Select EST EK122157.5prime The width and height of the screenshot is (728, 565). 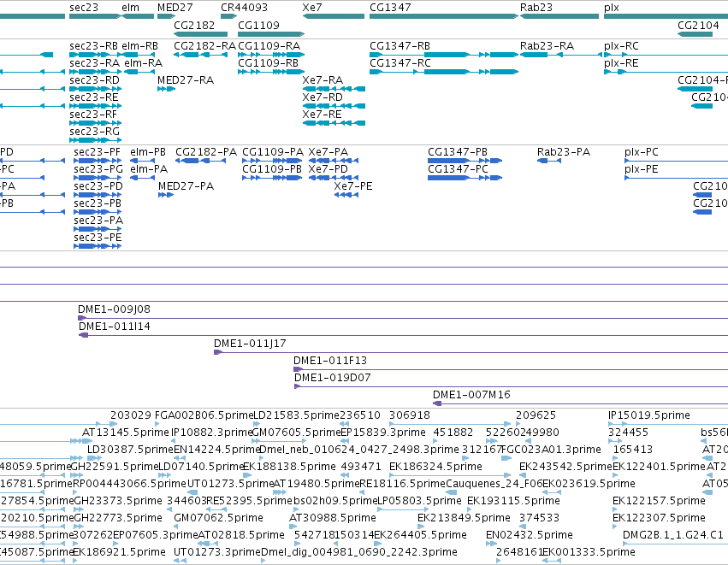point(616,509)
